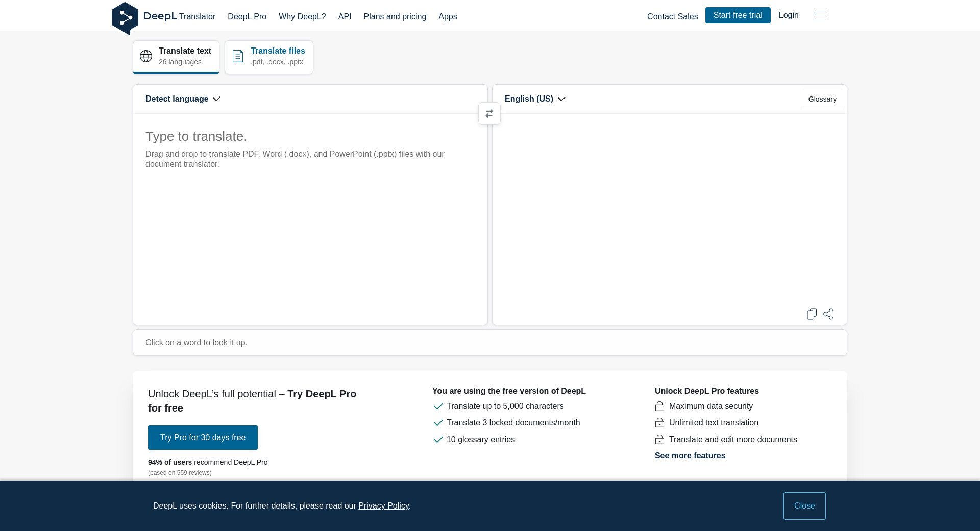Click the lock icon beside Maximum data security
The height and width of the screenshot is (531, 980).
point(659,406)
